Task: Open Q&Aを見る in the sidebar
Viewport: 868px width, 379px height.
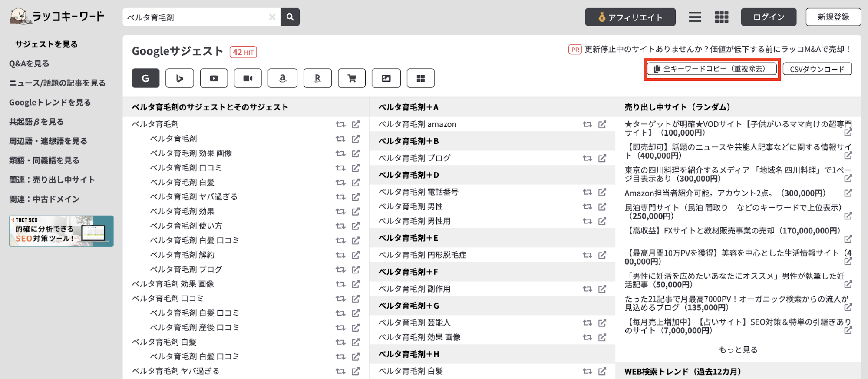Action: (29, 64)
